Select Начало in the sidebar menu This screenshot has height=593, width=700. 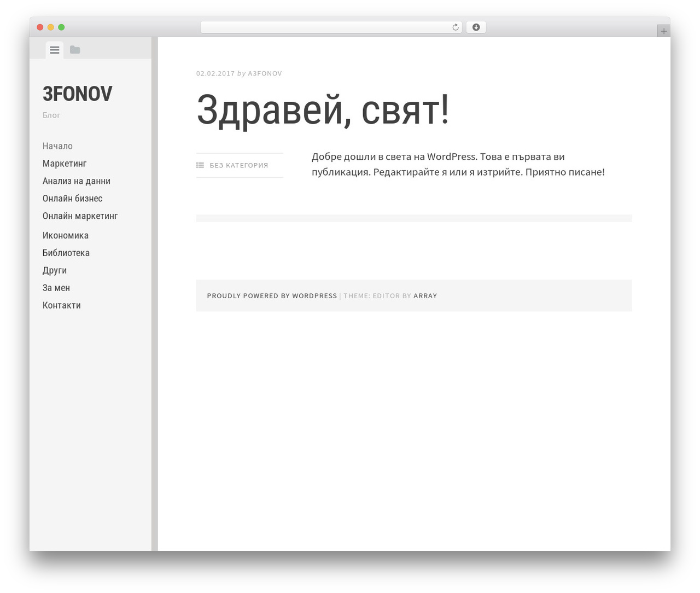pos(57,146)
